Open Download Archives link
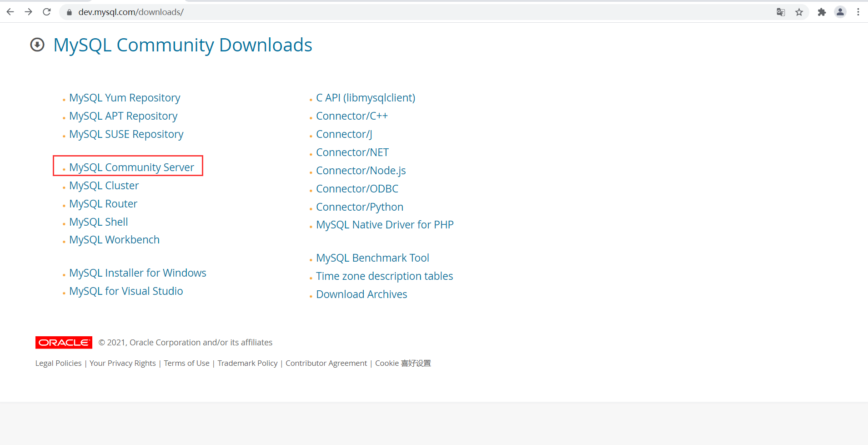The height and width of the screenshot is (445, 868). click(x=361, y=294)
